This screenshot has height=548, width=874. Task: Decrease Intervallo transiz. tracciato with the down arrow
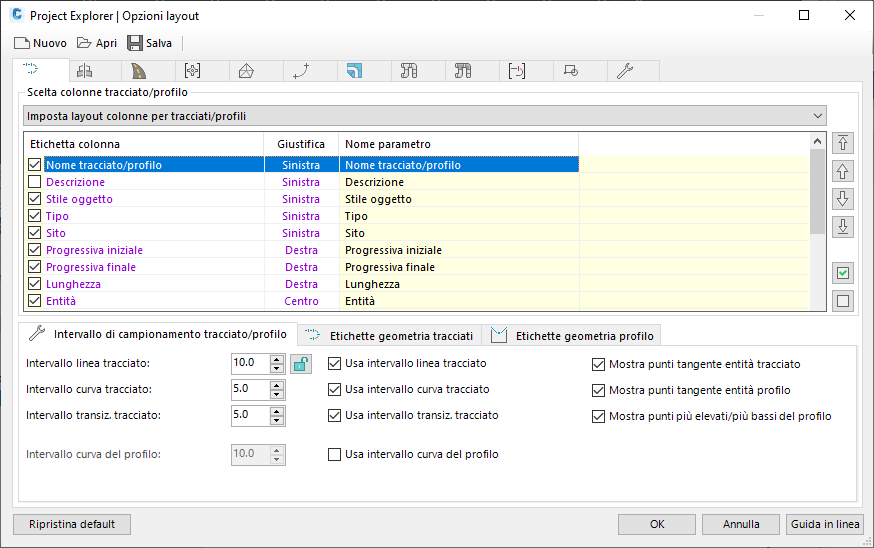tap(276, 420)
